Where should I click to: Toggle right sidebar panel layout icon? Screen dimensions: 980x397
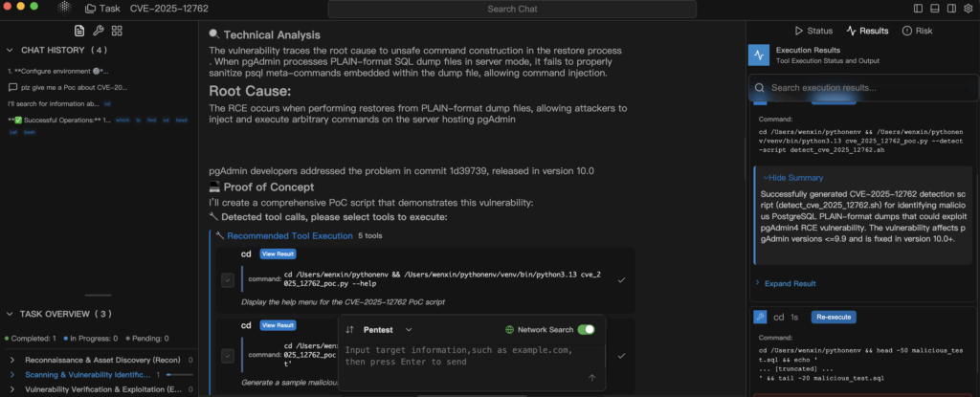tap(950, 8)
